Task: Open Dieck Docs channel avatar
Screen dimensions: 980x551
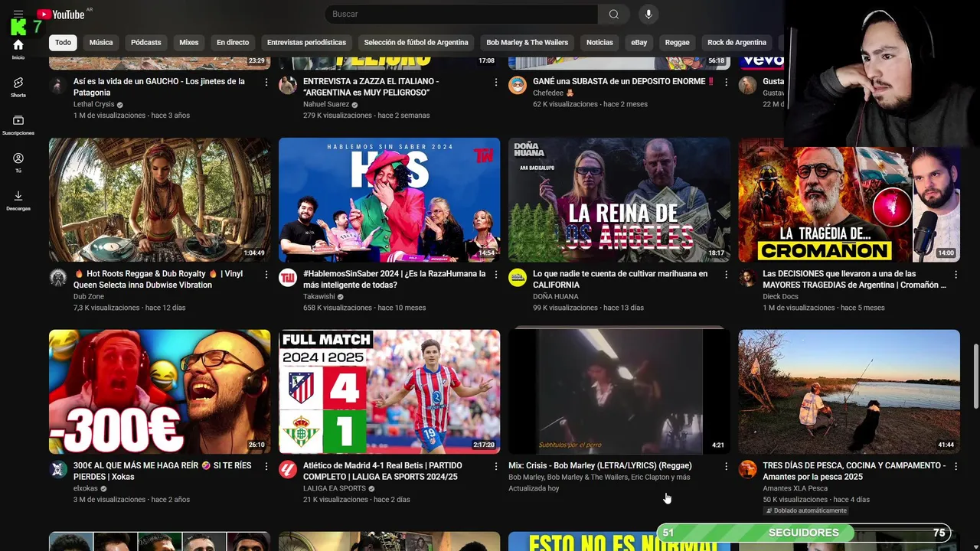Action: pyautogui.click(x=747, y=277)
